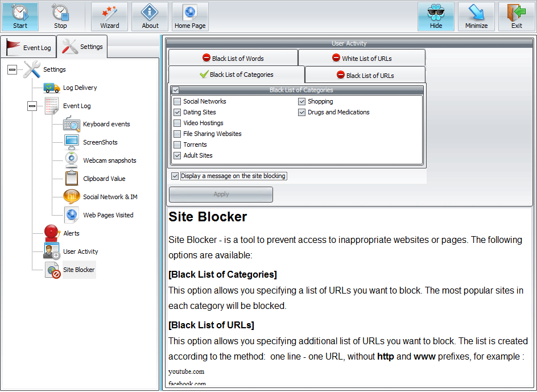The width and height of the screenshot is (537, 392).
Task: Open the Black List of URLs tab
Action: (x=365, y=75)
